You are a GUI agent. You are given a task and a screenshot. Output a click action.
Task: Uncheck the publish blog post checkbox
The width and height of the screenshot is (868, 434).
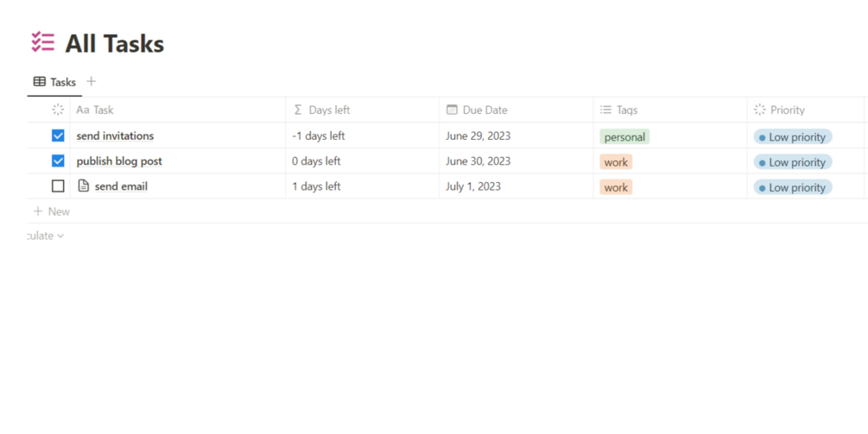click(58, 160)
